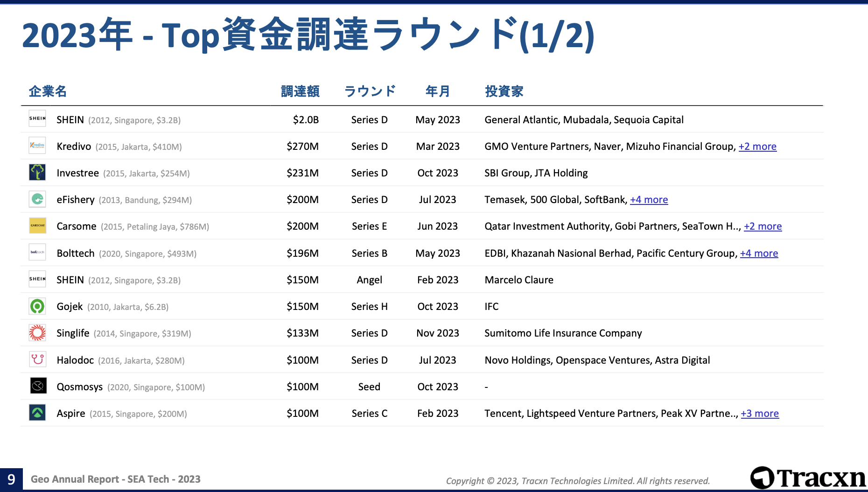Select the Investree company name
This screenshot has height=492, width=868.
(x=77, y=173)
